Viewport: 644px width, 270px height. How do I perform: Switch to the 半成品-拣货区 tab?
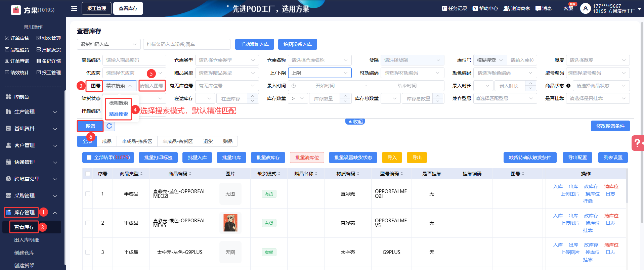tap(137, 142)
